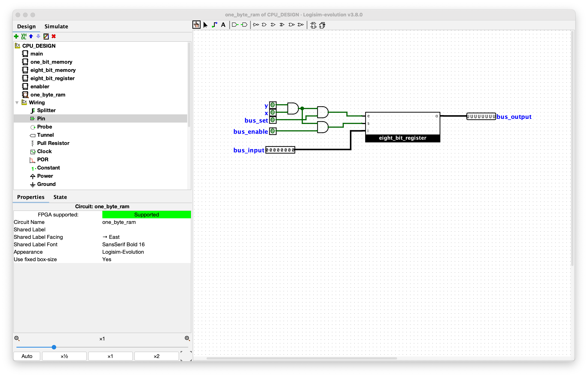Add an input pin from toolbar
This screenshot has height=377, width=588.
[235, 25]
